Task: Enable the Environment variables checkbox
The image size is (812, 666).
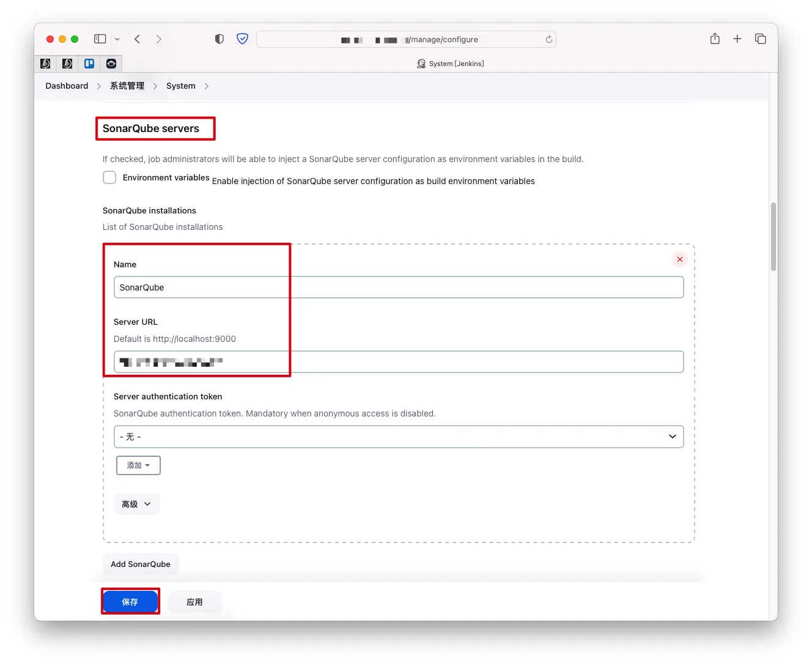Action: coord(109,177)
